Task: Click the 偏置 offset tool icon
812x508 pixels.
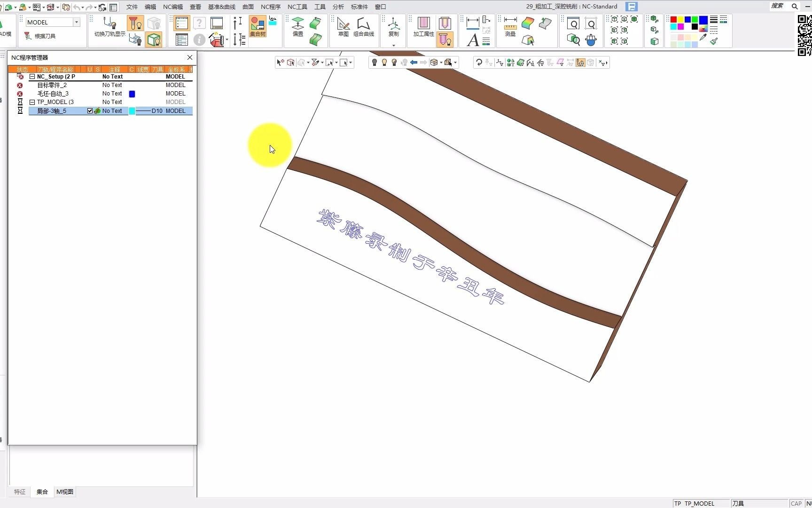Action: (298, 26)
